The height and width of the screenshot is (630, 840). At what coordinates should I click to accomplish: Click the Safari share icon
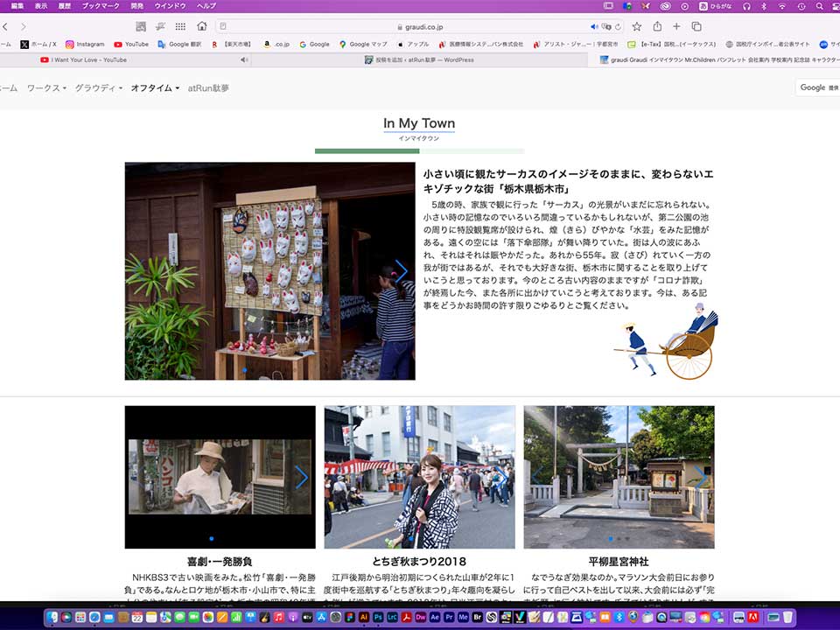coord(656,26)
